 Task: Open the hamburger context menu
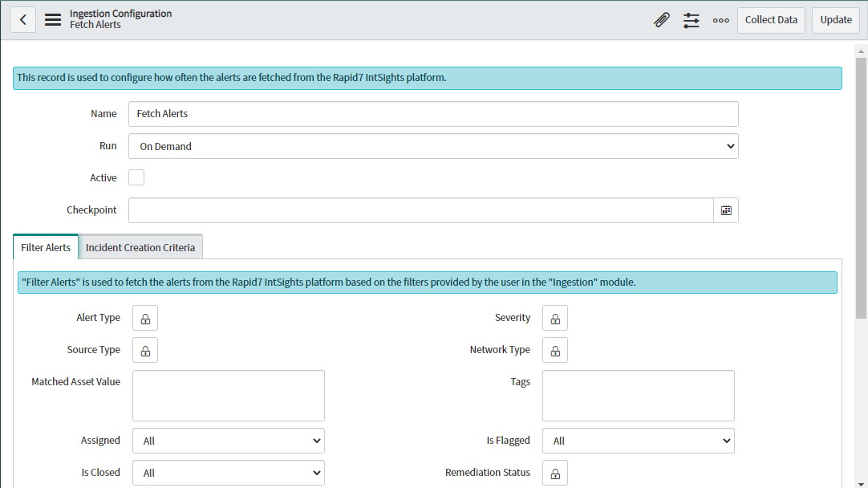(53, 20)
